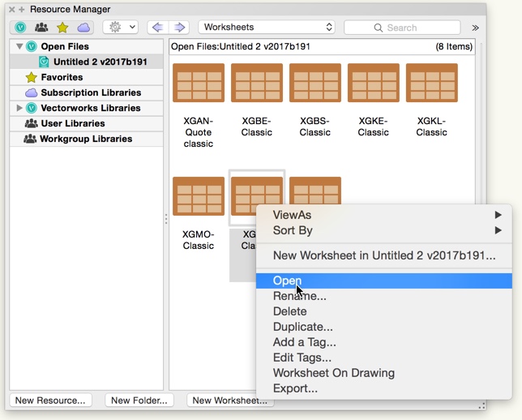Choose Delete from the context menu
This screenshot has height=420, width=522.
coord(384,311)
